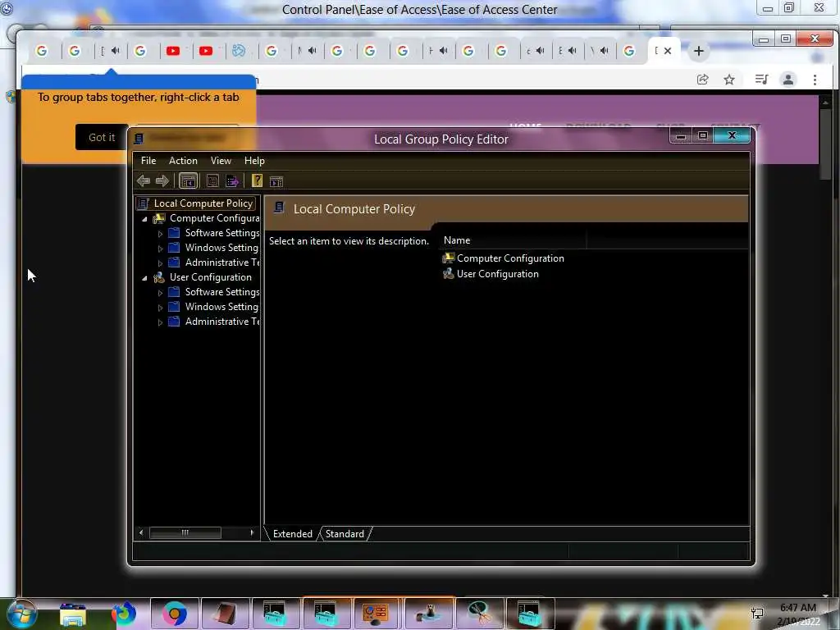Switch to the Chrome-style browser taskbar icon

tap(175, 614)
